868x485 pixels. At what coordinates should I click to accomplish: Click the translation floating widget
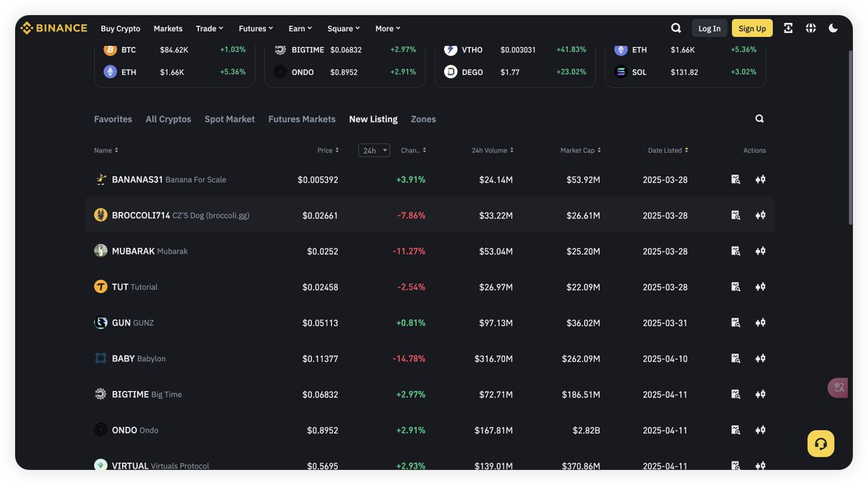(x=838, y=387)
